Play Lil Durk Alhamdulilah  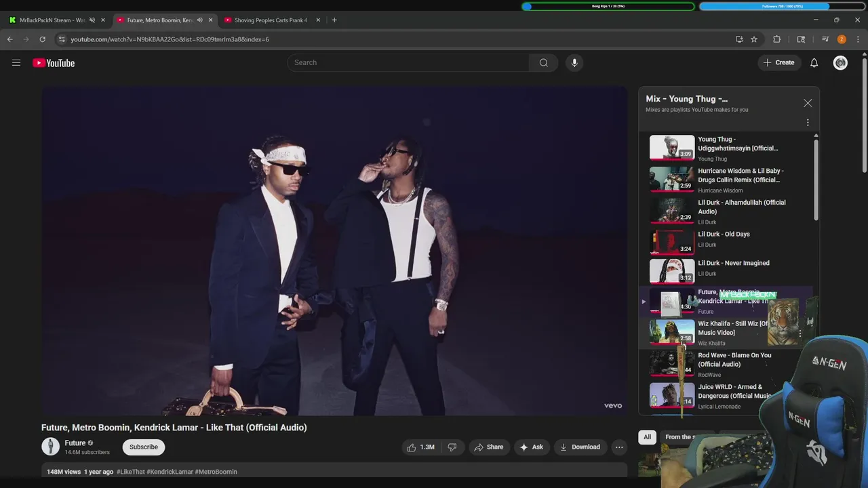coord(726,211)
